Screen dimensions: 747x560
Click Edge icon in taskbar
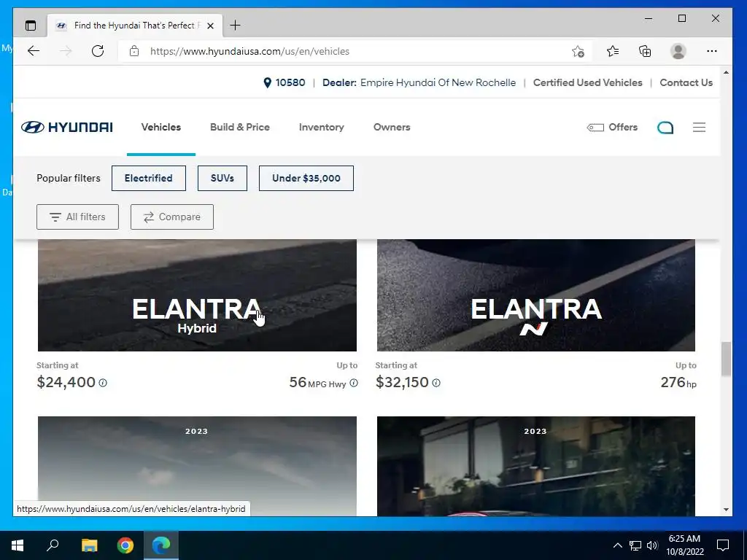pyautogui.click(x=161, y=545)
